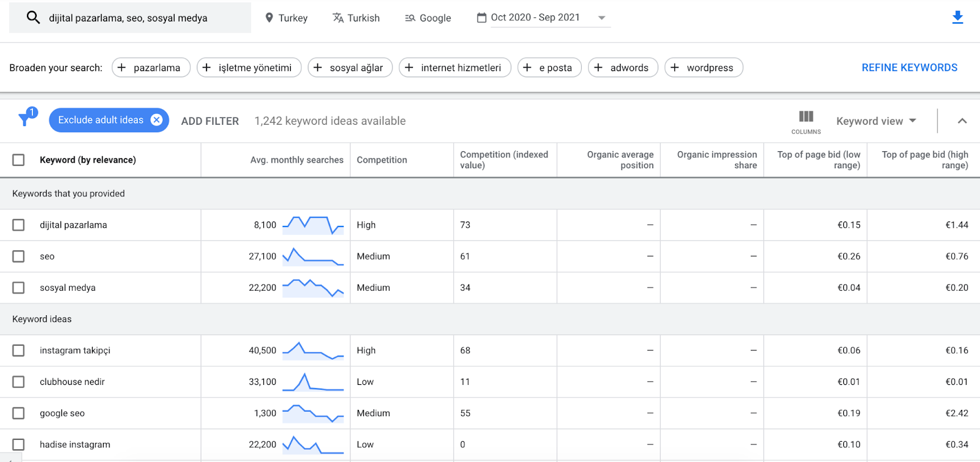View trend sparkline for hadise instagram
This screenshot has height=462, width=980.
click(x=313, y=444)
